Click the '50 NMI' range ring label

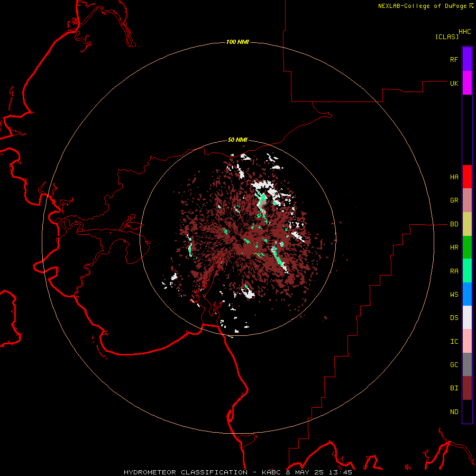tap(237, 140)
